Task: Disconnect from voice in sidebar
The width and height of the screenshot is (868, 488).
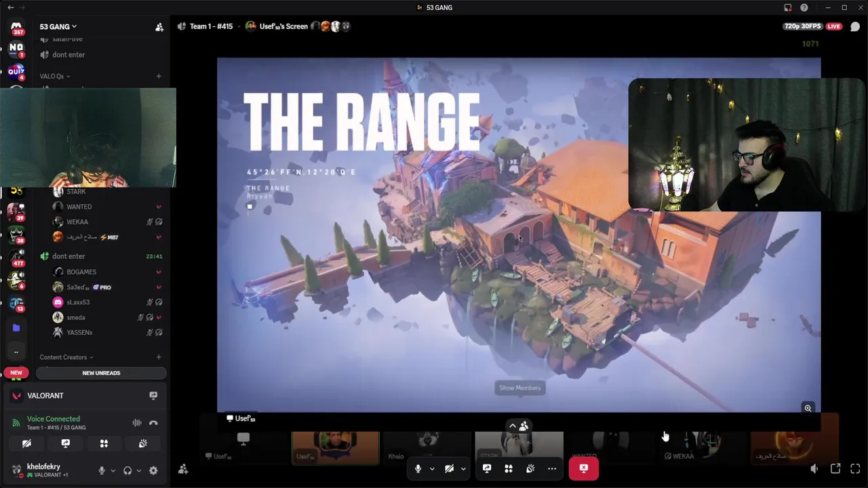Action: tap(153, 423)
